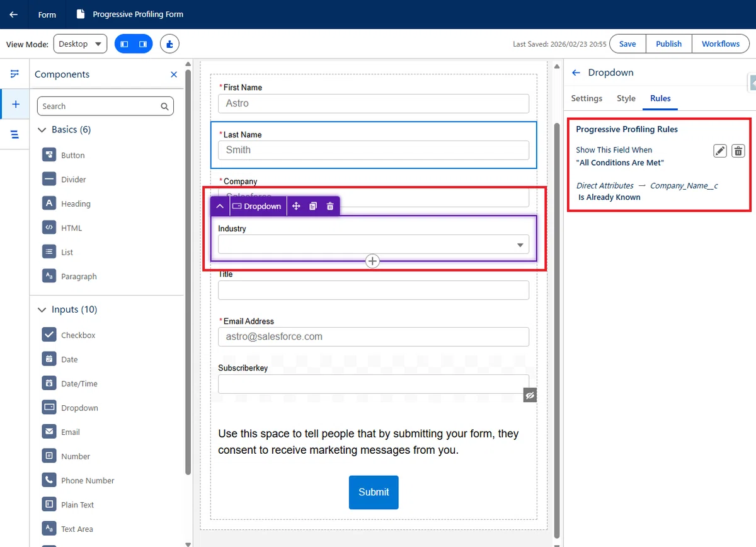The image size is (756, 547).
Task: Select the List component icon
Action: (x=49, y=251)
